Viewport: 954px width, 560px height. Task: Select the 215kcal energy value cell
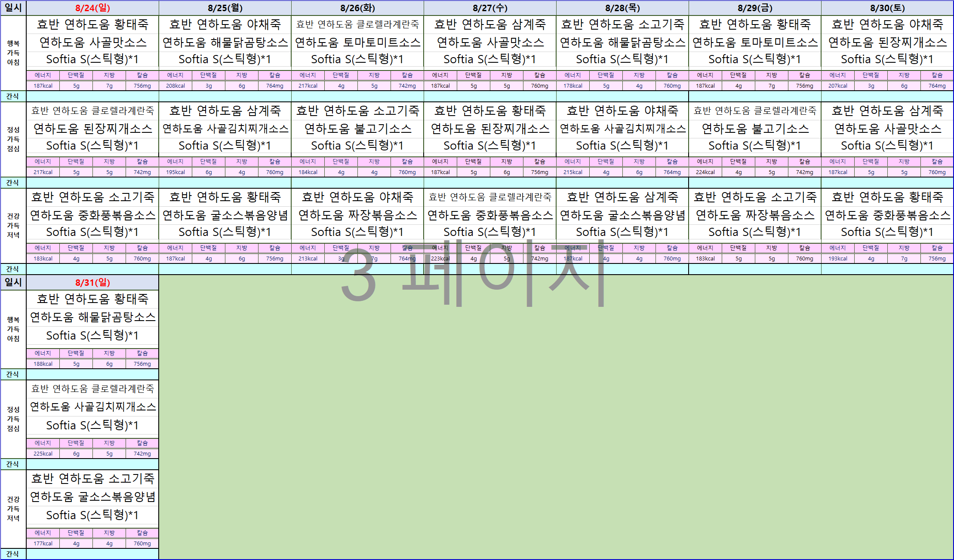573,172
